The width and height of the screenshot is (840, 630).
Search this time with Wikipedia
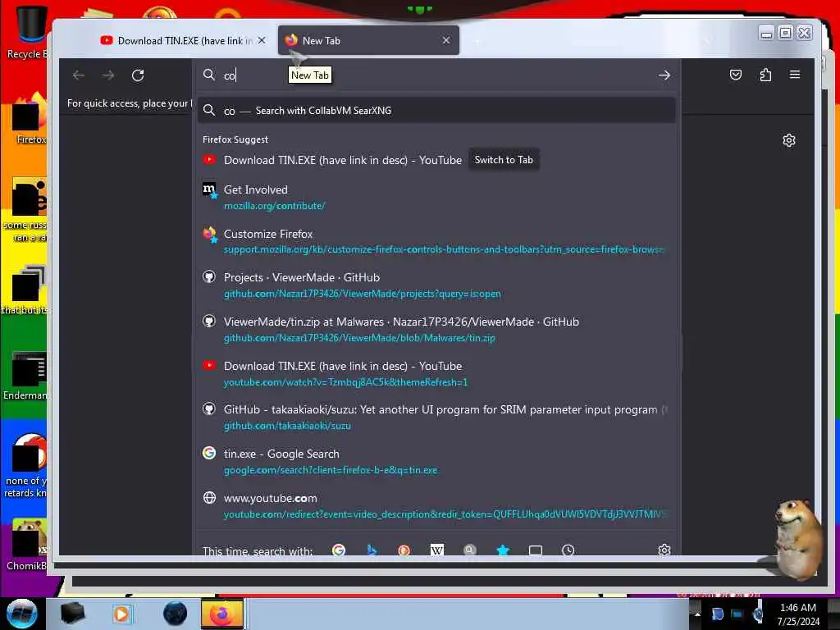click(x=437, y=550)
